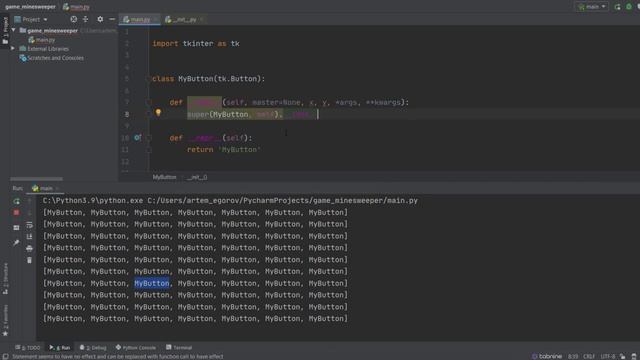
Task: Close the __init__.py editor tab
Action: [202, 19]
